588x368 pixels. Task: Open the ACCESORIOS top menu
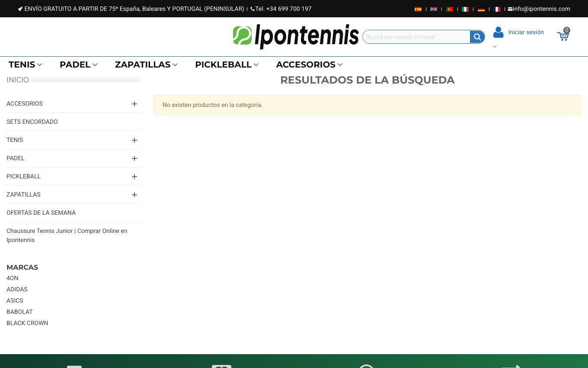click(310, 65)
